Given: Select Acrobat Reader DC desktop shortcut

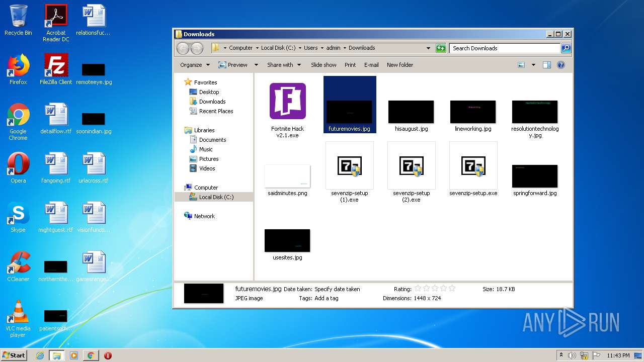Looking at the screenshot, I should [56, 23].
